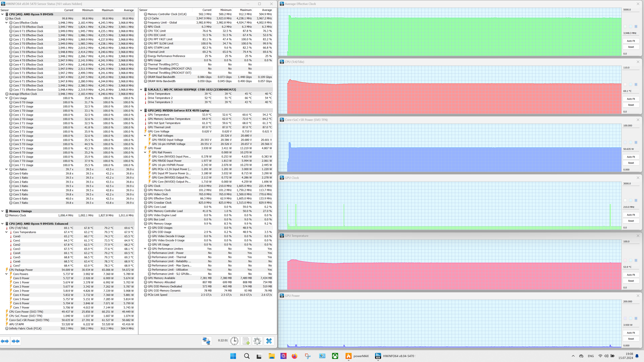Viewport: 644px width, 362px height.
Task: Collapse the GPU Rail Powers group
Action: point(145,152)
